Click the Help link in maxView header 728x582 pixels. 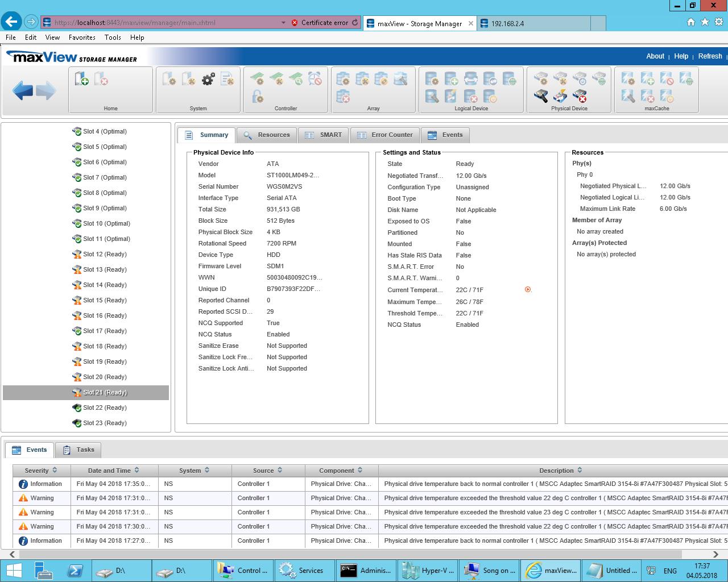click(681, 56)
